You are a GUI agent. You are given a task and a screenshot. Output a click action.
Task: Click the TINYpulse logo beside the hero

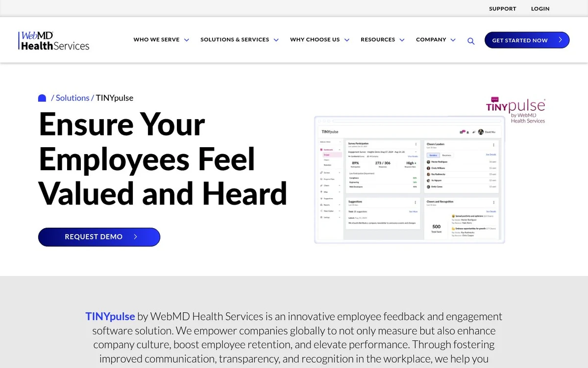click(515, 110)
